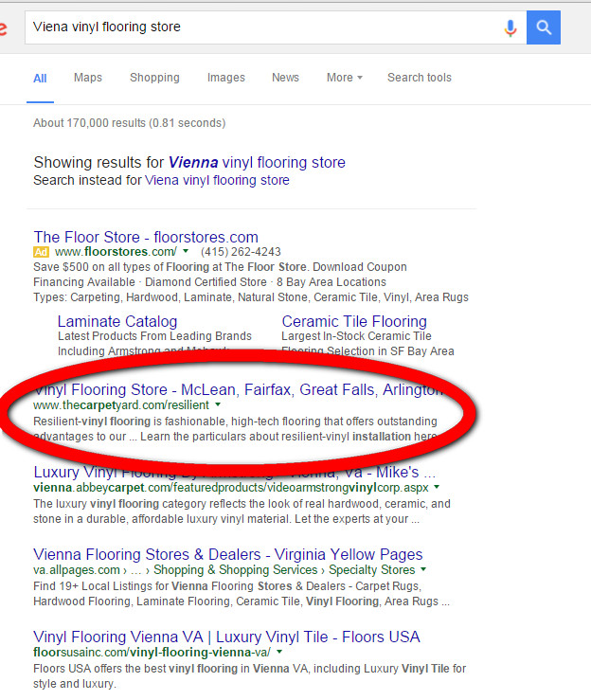Expand the More dropdown menu
This screenshot has width=591, height=700.
[344, 78]
